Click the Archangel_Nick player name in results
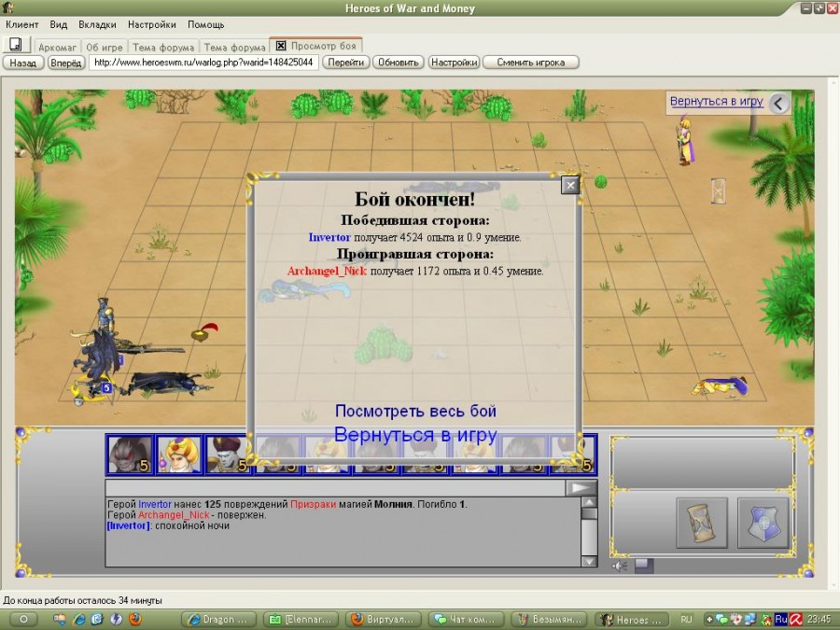This screenshot has height=630, width=840. (x=327, y=271)
